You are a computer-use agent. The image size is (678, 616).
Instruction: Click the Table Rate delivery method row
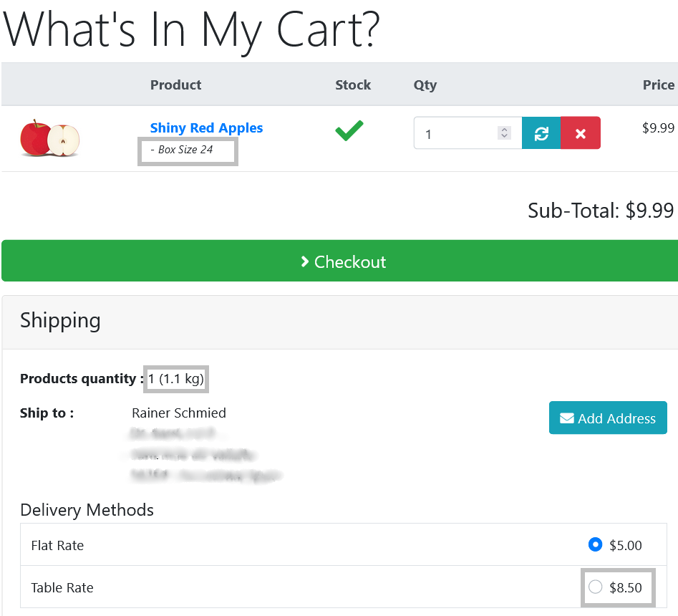click(344, 587)
